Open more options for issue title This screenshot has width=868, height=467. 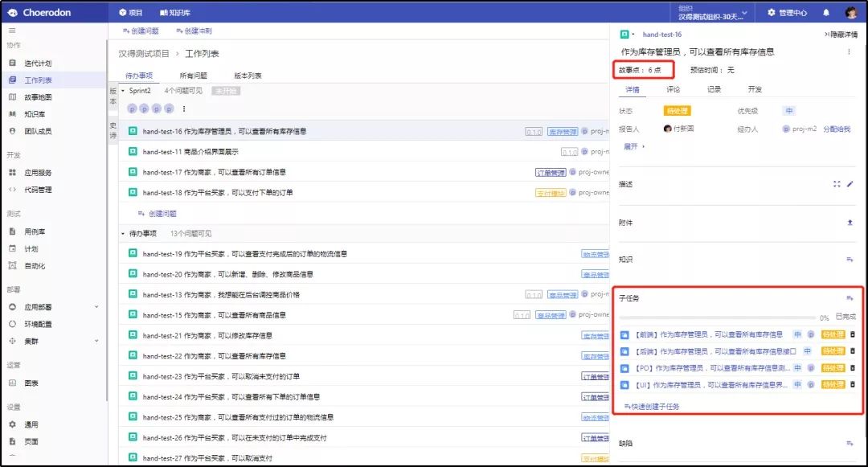tap(849, 52)
